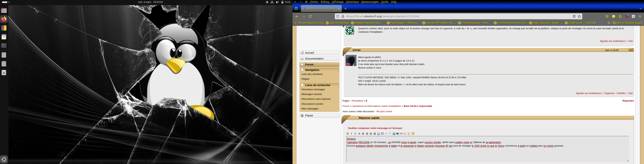Click Ne plus suivre link
The image size is (644, 164).
(x=384, y=112)
